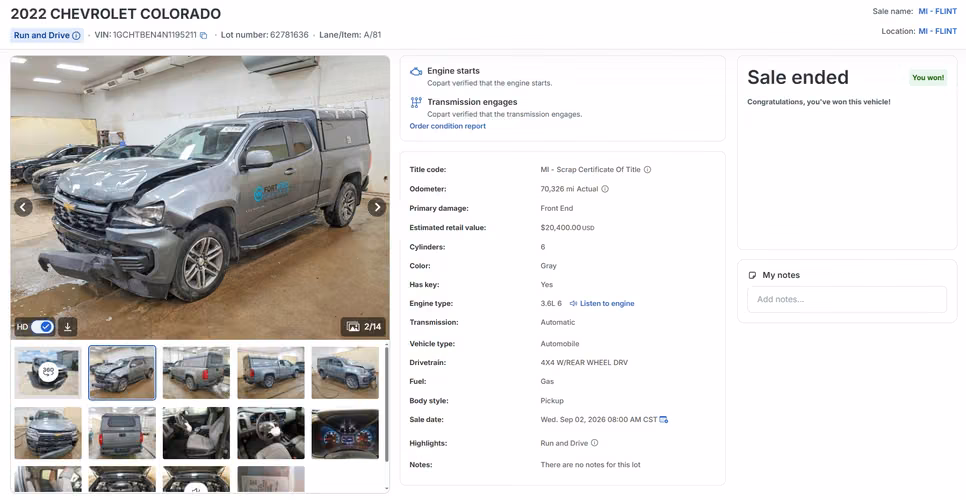Screen dimensions: 966x500
Task: Select the front view truck thumbnail
Action: [x=47, y=433]
